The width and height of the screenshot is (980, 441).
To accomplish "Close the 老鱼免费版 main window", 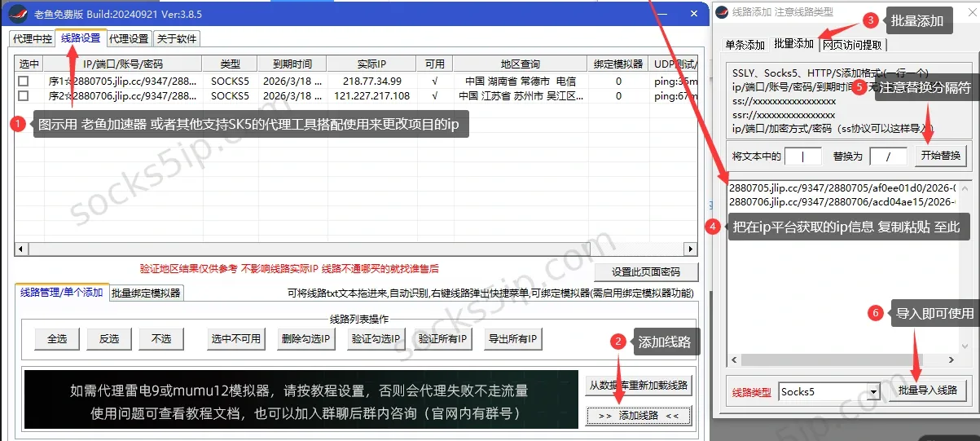I will [x=692, y=14].
